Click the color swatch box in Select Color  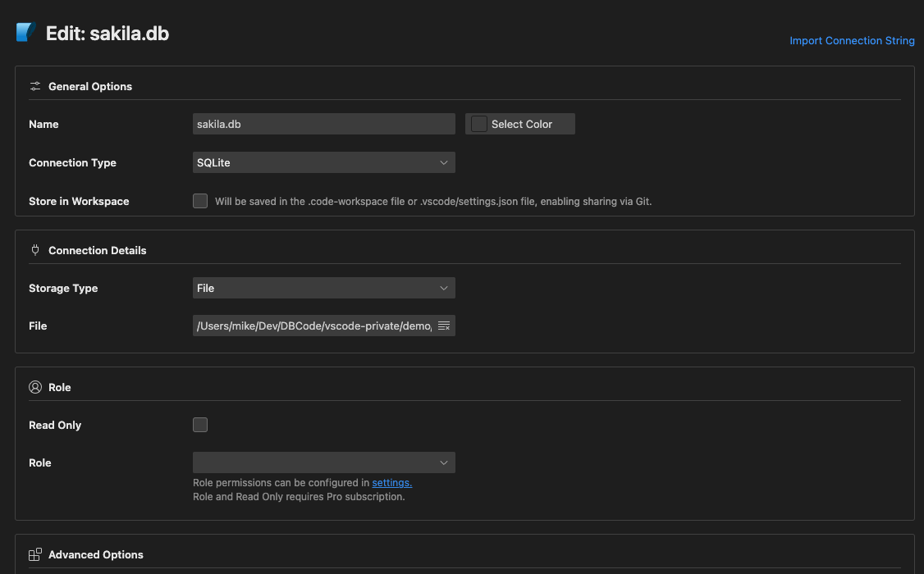tap(479, 124)
